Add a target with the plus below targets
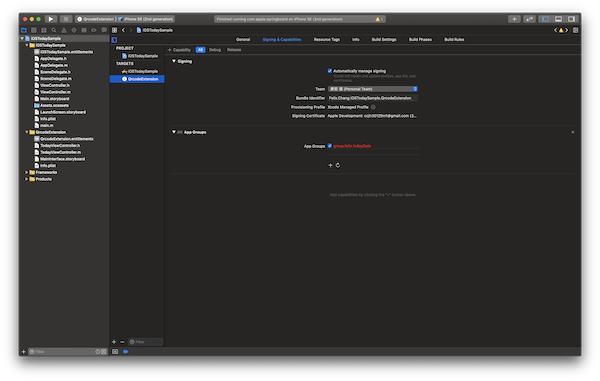 point(114,342)
